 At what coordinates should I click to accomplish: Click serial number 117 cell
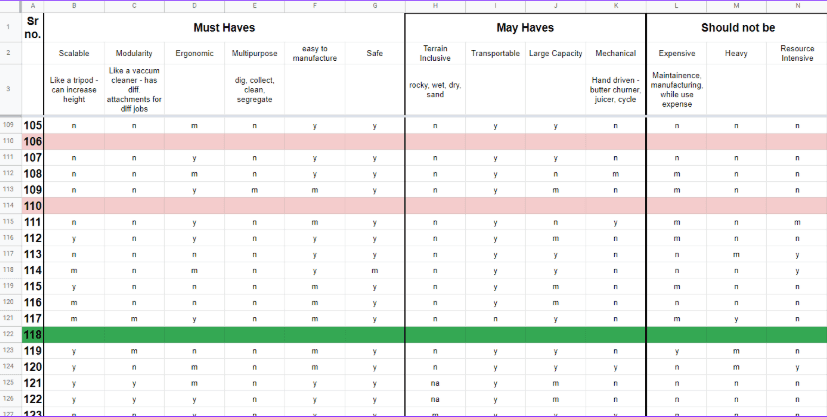[33, 318]
